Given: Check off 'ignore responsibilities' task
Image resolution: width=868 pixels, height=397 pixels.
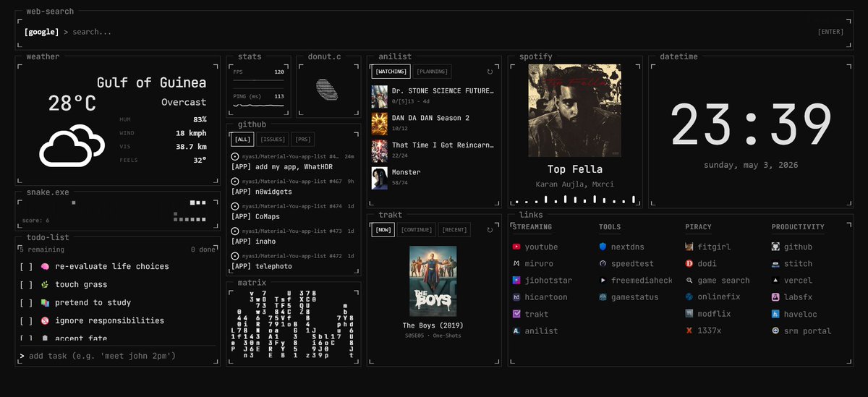Looking at the screenshot, I should pos(26,321).
